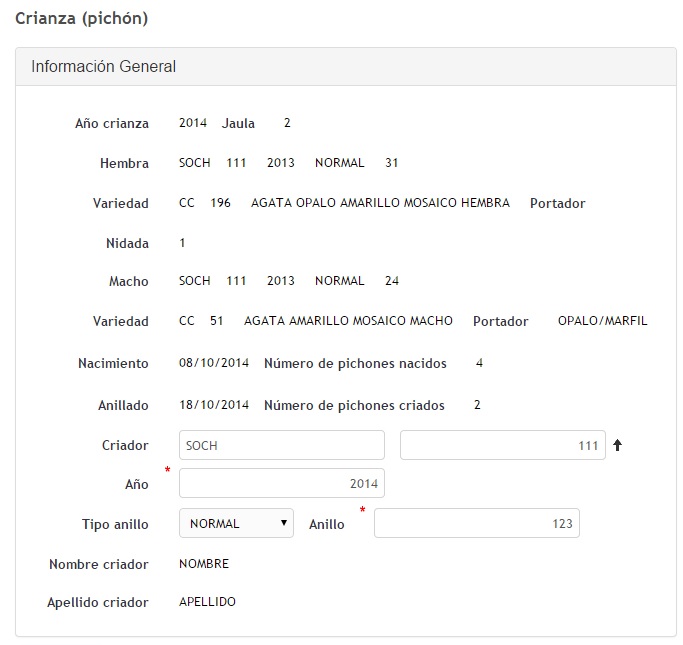
Task: Click the AGATA OPALO AMARILLO MOSAICO HEMBRA text
Action: [x=380, y=203]
